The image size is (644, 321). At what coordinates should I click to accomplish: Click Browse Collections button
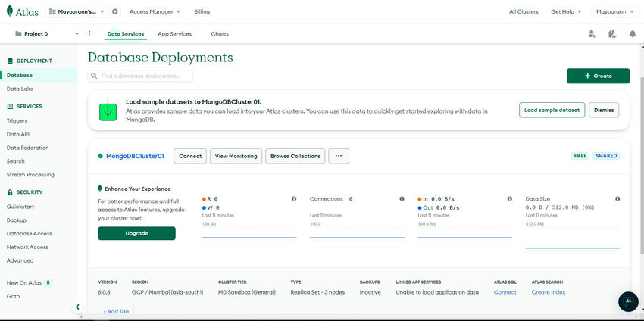coord(295,156)
